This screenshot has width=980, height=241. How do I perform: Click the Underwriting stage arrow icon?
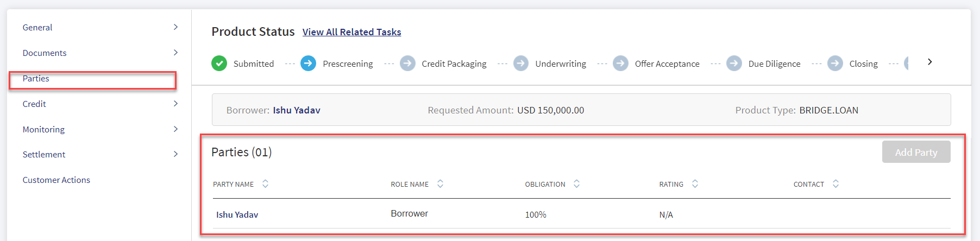521,64
